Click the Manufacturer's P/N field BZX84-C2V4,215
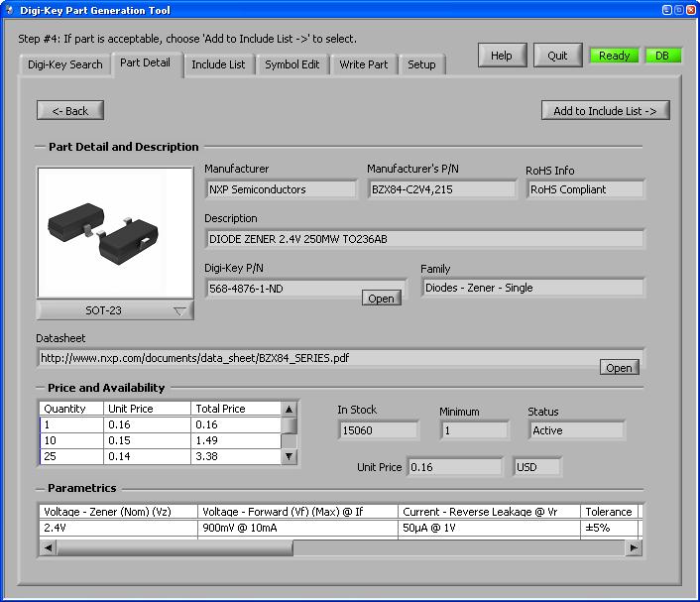The width and height of the screenshot is (700, 602). [441, 189]
